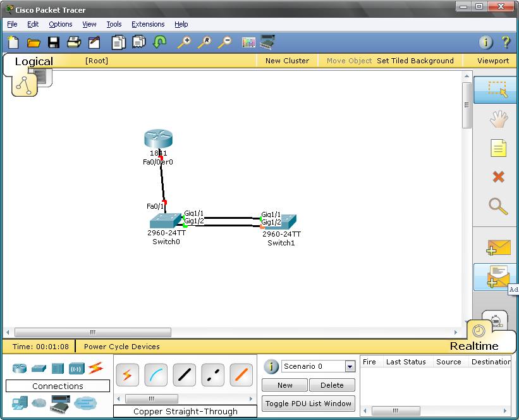The height and width of the screenshot is (420, 519).
Task: Click Power Cycle Devices
Action: pyautogui.click(x=122, y=347)
